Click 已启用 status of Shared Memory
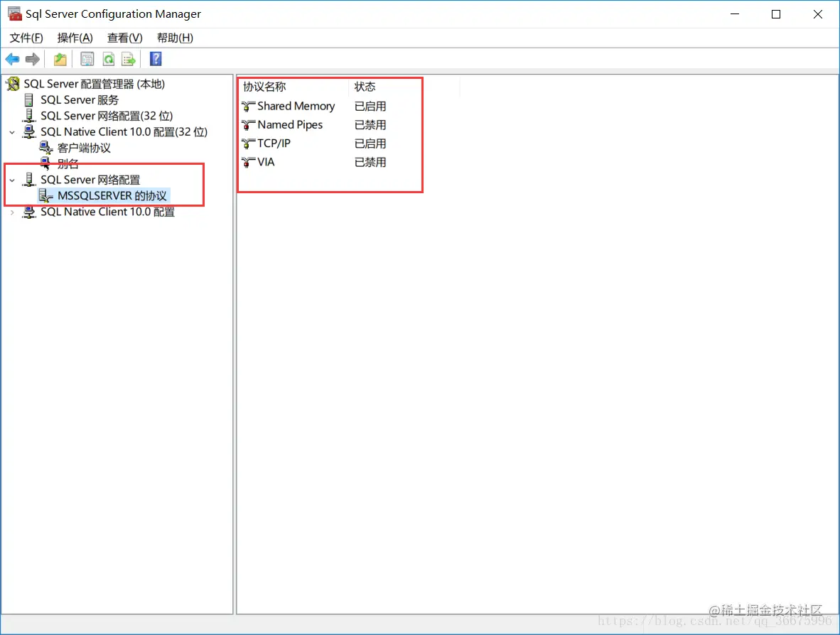This screenshot has width=840, height=635. tap(370, 107)
